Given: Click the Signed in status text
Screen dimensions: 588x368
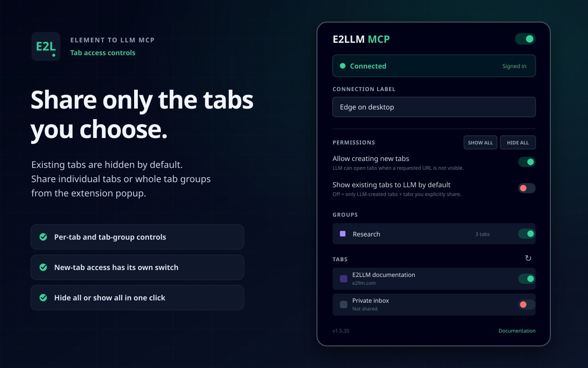Looking at the screenshot, I should click(x=514, y=66).
